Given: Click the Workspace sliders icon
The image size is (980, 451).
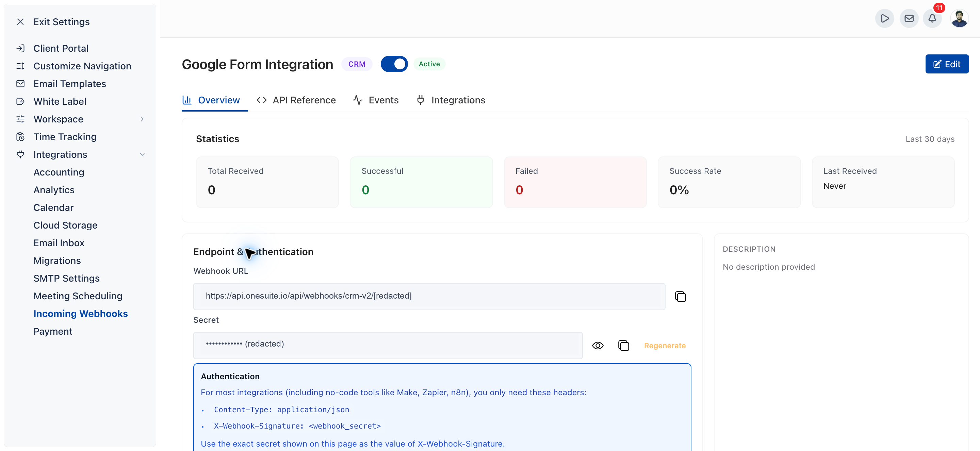Looking at the screenshot, I should tap(20, 119).
